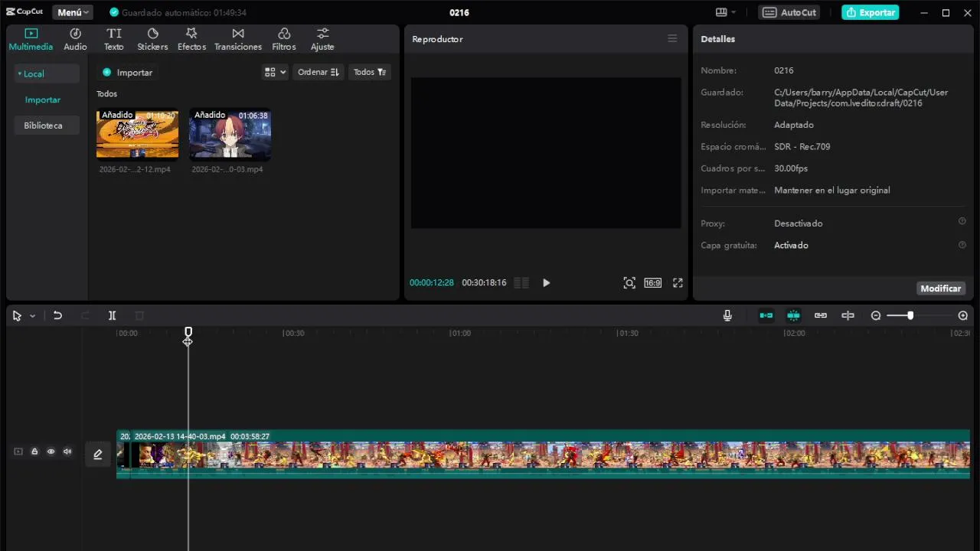Expand the pointer tool options arrow
This screenshot has height=551, width=980.
[x=32, y=316]
